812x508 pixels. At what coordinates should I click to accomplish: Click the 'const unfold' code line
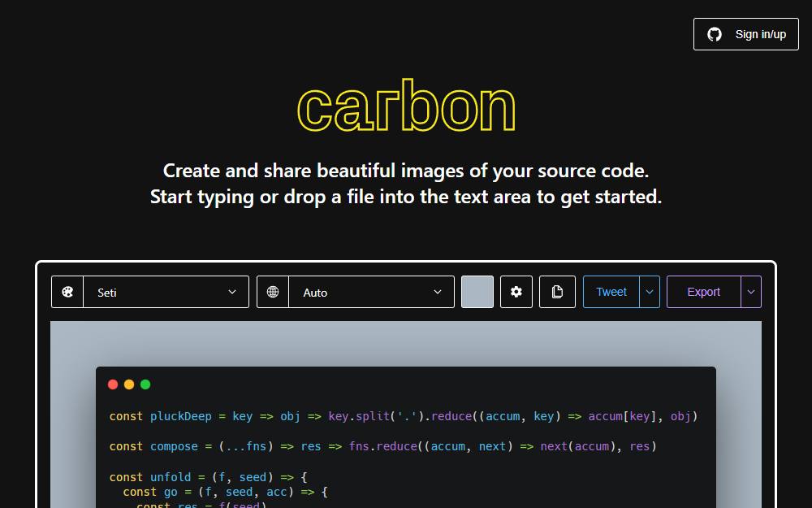tap(208, 477)
